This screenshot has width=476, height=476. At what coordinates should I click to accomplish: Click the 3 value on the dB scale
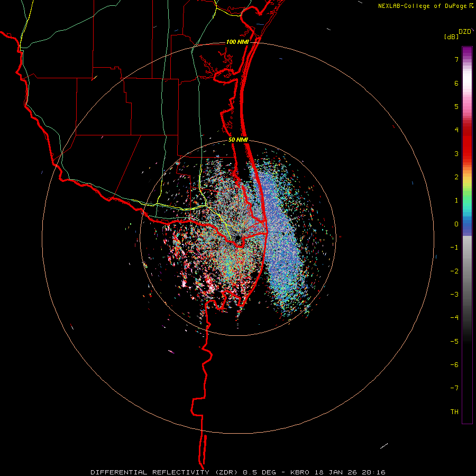coord(456,153)
